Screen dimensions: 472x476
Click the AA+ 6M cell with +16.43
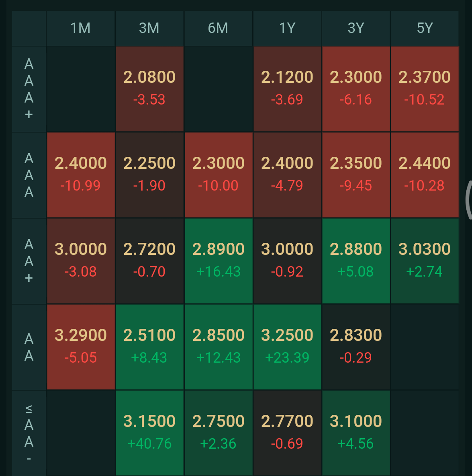click(219, 261)
